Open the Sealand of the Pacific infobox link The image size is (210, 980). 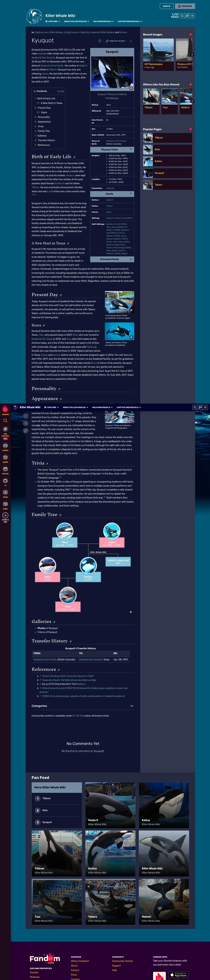116,141
